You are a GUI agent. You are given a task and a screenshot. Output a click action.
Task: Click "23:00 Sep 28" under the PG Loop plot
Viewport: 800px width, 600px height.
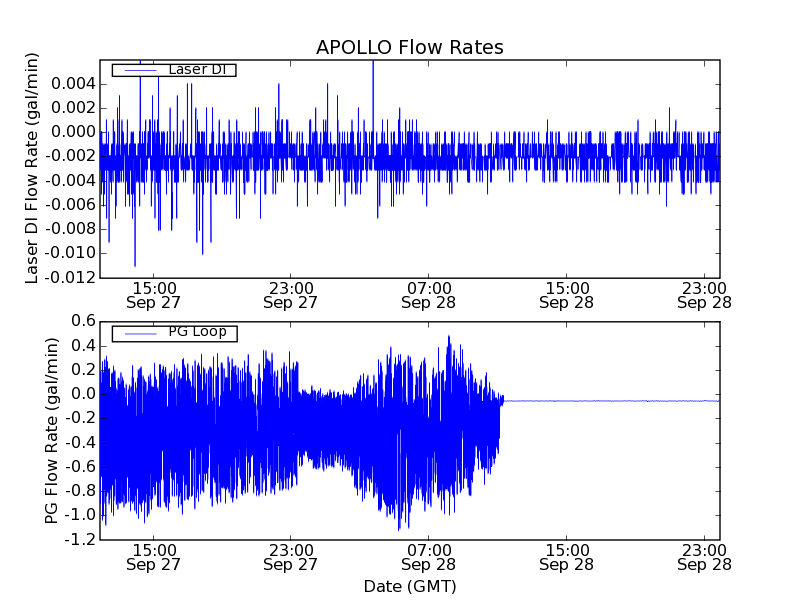click(705, 558)
